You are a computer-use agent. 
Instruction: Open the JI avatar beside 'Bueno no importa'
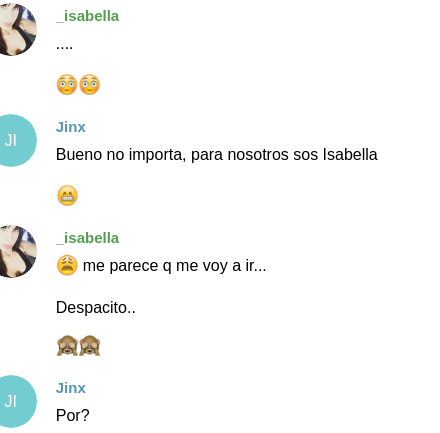(x=15, y=140)
